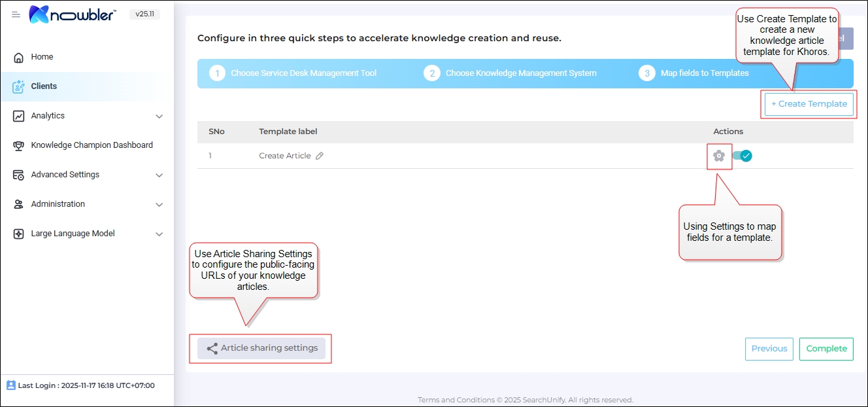868x407 pixels.
Task: Click the hamburger menu icon
Action: (x=16, y=14)
